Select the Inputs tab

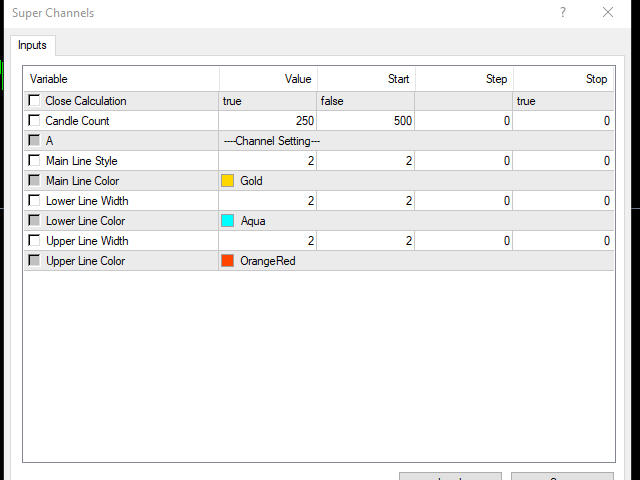(x=33, y=45)
